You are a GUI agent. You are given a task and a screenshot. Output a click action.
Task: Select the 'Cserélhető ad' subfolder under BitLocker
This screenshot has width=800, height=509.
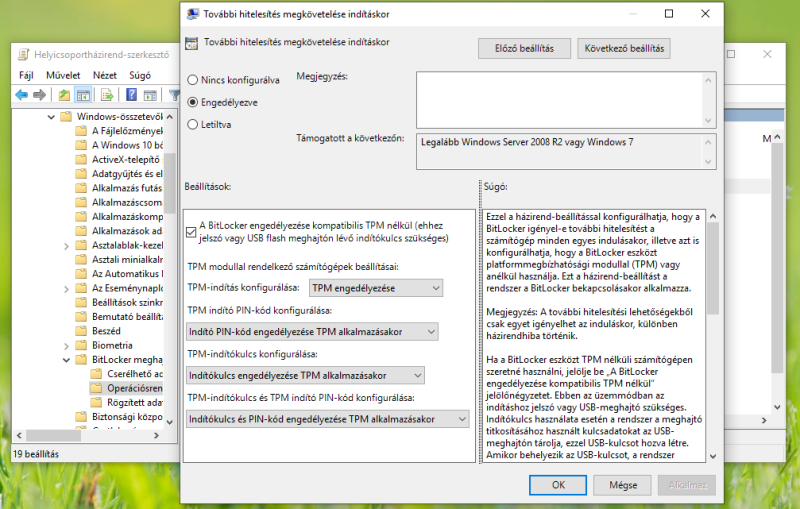point(127,374)
